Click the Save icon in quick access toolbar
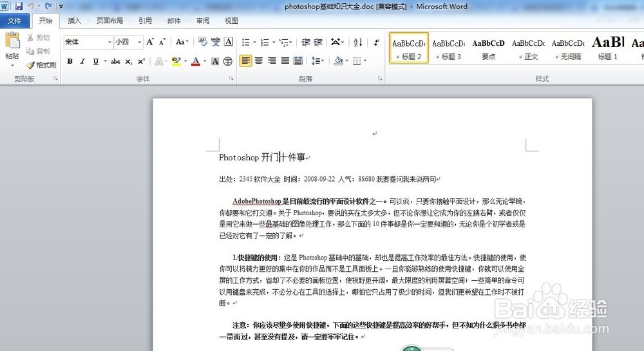The height and width of the screenshot is (351, 644). pos(19,6)
